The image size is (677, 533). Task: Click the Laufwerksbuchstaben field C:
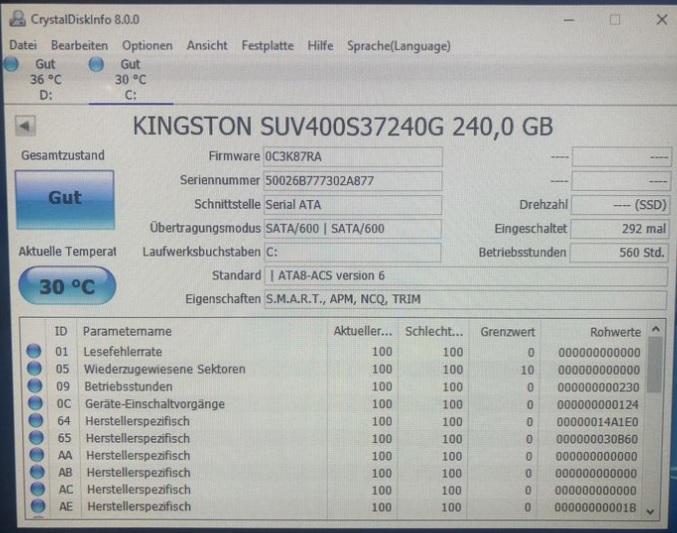pyautogui.click(x=352, y=252)
